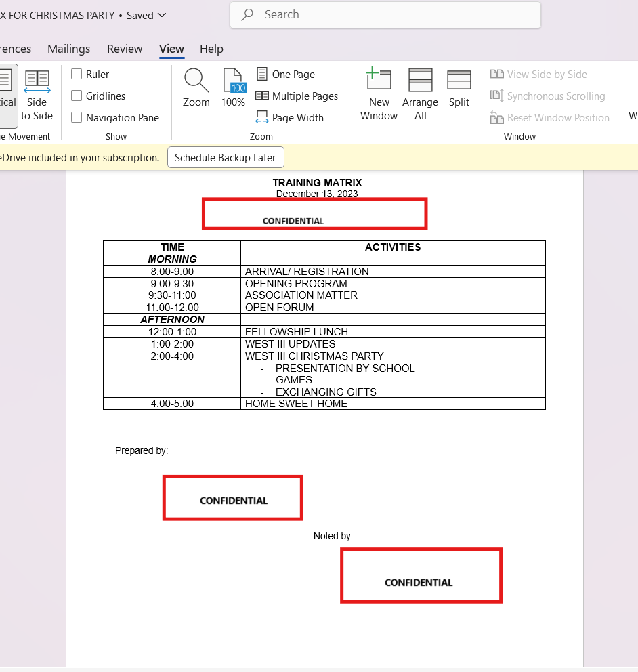
Task: Click the 9:30-11:00 time cell
Action: tap(172, 295)
